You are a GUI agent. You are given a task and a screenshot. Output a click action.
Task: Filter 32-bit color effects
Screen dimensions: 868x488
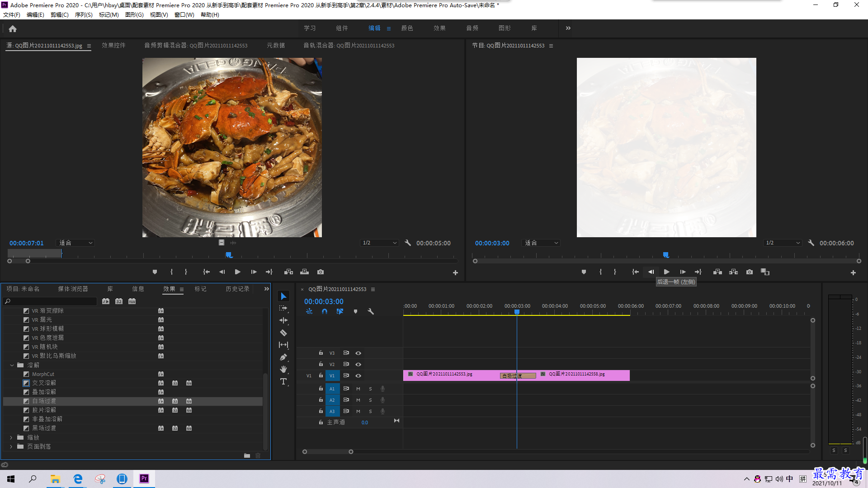point(119,301)
